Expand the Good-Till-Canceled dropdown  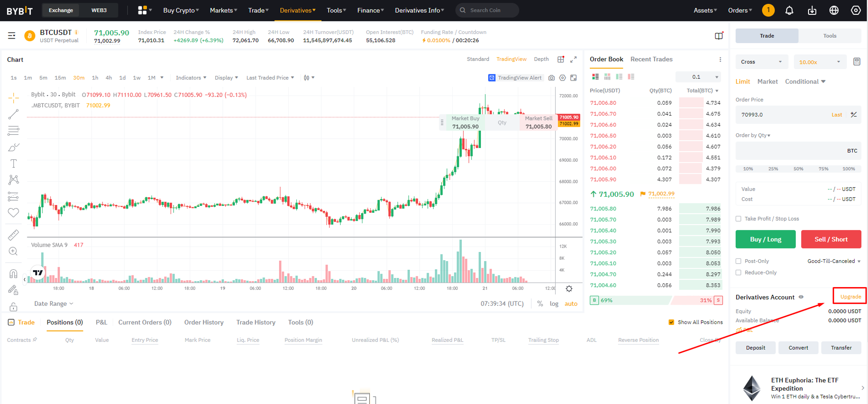[834, 261]
